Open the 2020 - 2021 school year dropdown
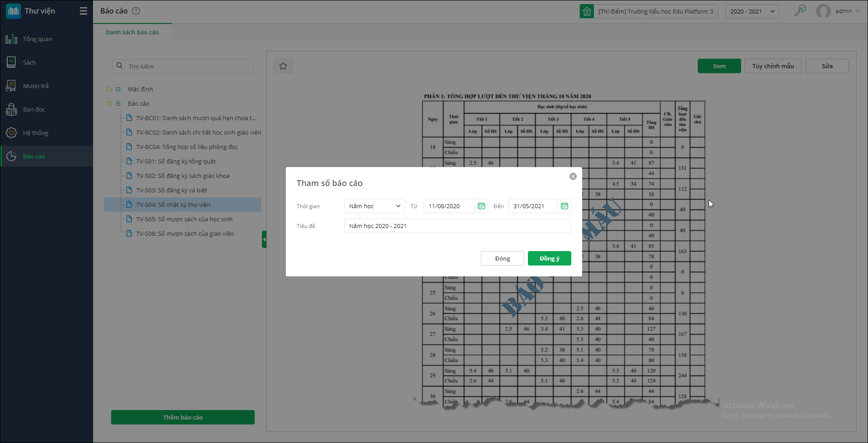868x443 pixels. [752, 11]
